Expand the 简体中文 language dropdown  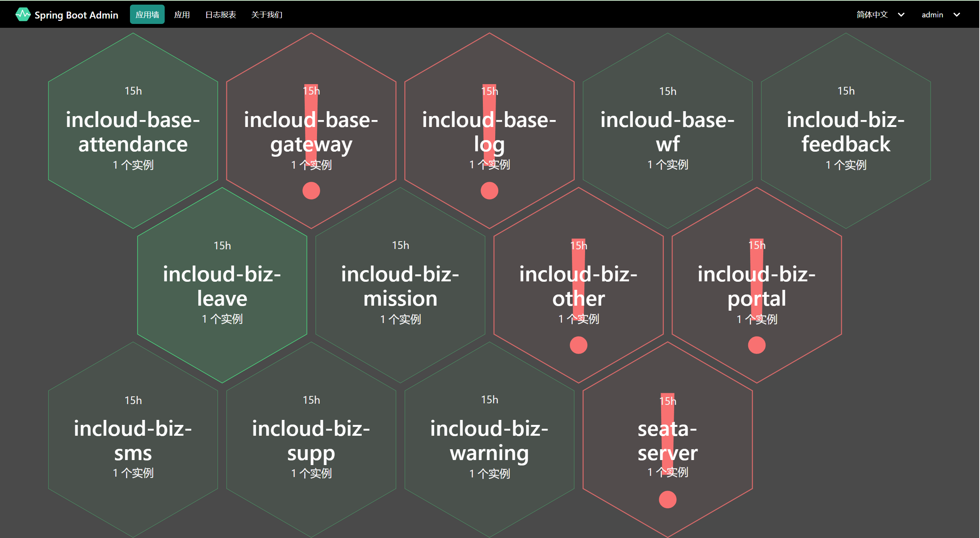click(x=880, y=15)
